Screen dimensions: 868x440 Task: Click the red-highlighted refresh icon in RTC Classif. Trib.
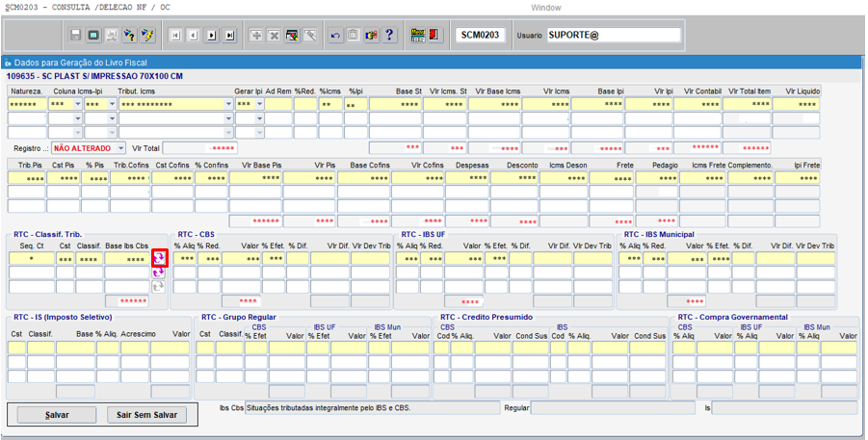[159, 258]
